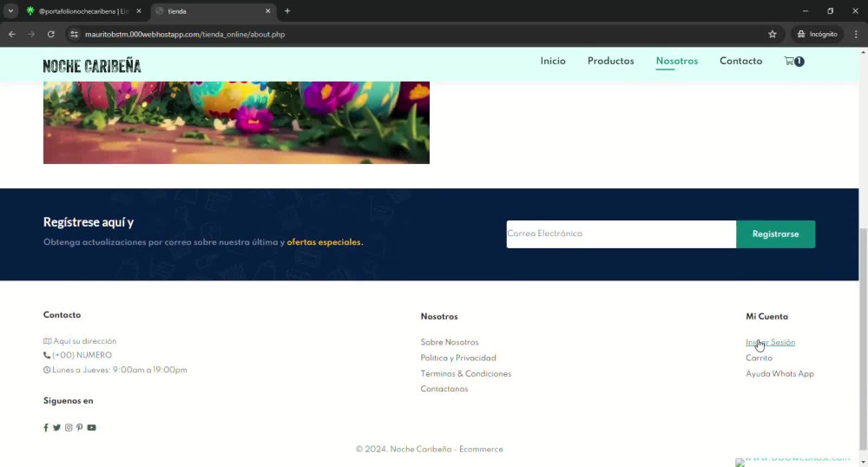This screenshot has width=868, height=467.
Task: Reload the page in browser toolbar
Action: pyautogui.click(x=51, y=35)
